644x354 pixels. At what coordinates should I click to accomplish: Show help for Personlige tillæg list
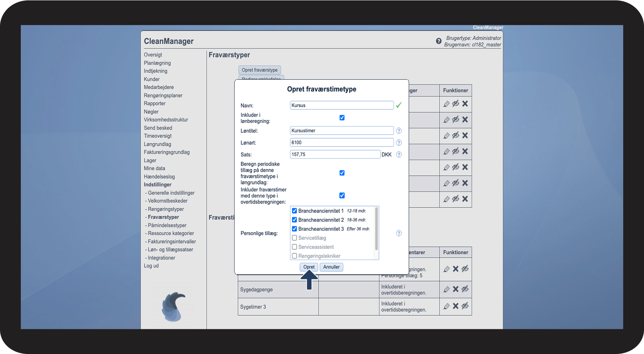[x=399, y=233]
